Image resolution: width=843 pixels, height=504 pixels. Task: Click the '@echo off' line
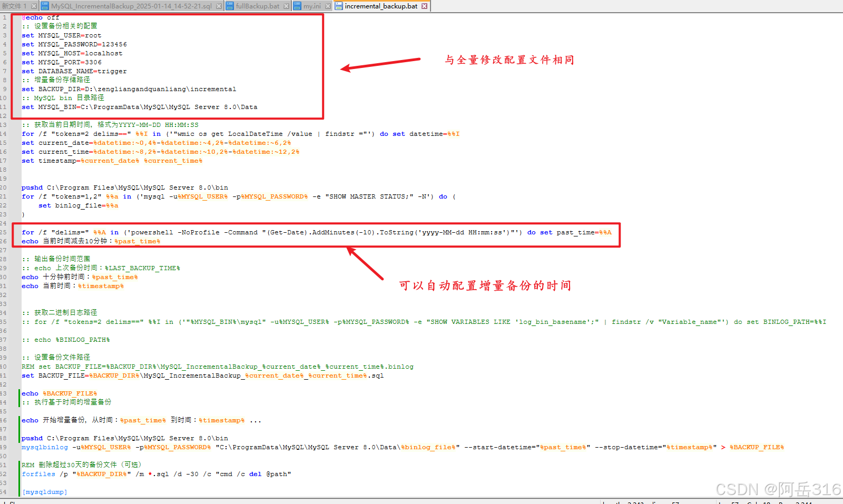(x=41, y=17)
